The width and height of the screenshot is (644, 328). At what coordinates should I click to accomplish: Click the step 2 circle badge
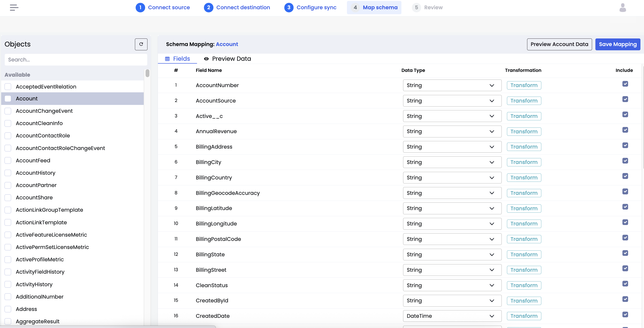click(208, 8)
